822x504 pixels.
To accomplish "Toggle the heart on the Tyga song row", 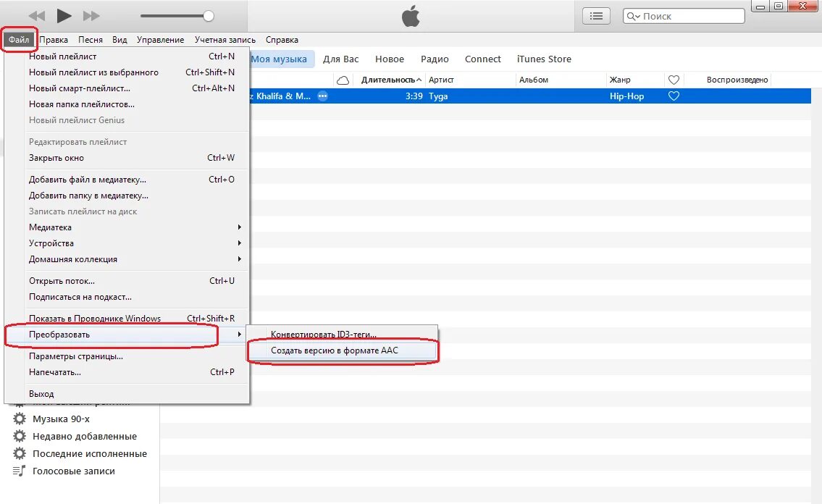I will 674,96.
